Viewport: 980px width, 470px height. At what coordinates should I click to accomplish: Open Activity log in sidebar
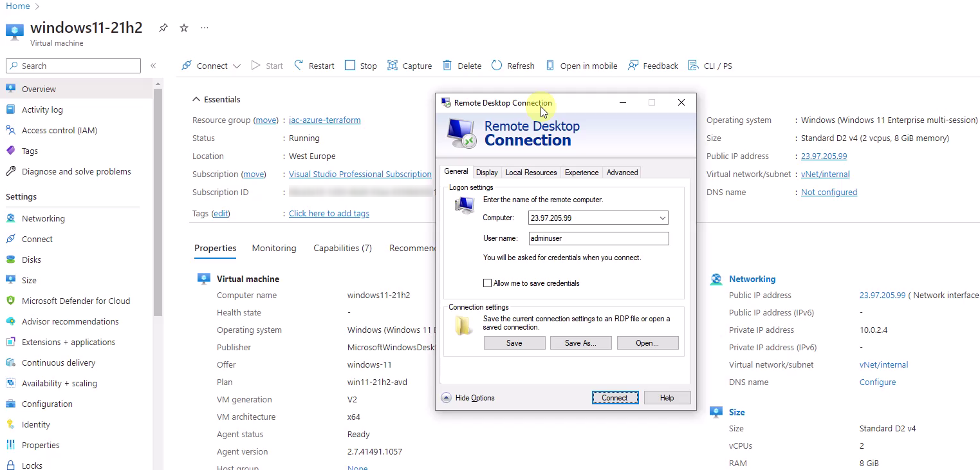pos(76,109)
